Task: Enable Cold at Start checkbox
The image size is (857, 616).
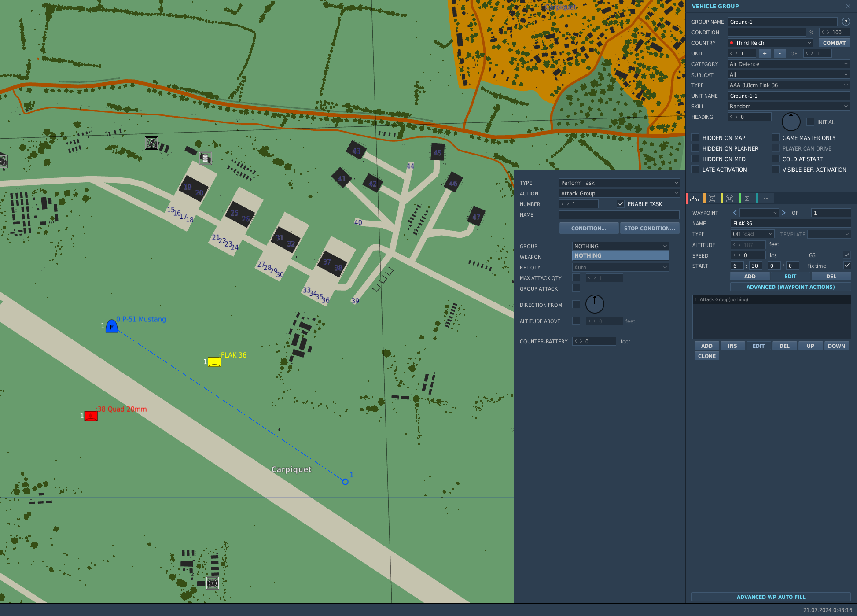Action: (x=776, y=159)
